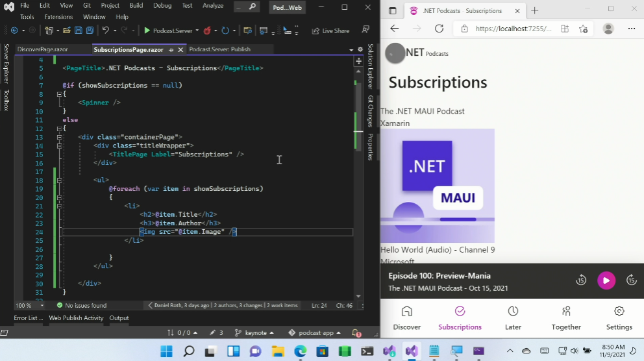Open the Git menu

click(86, 5)
